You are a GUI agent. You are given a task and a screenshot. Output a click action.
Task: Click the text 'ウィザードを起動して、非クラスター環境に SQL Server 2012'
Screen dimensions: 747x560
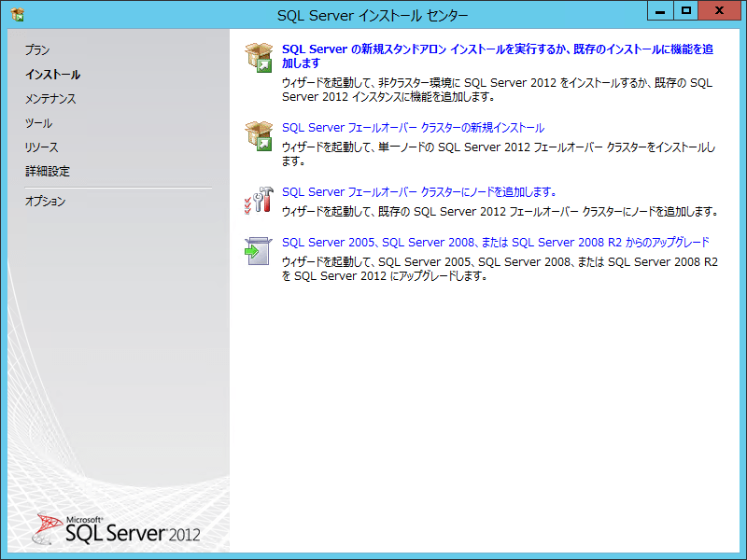[418, 83]
